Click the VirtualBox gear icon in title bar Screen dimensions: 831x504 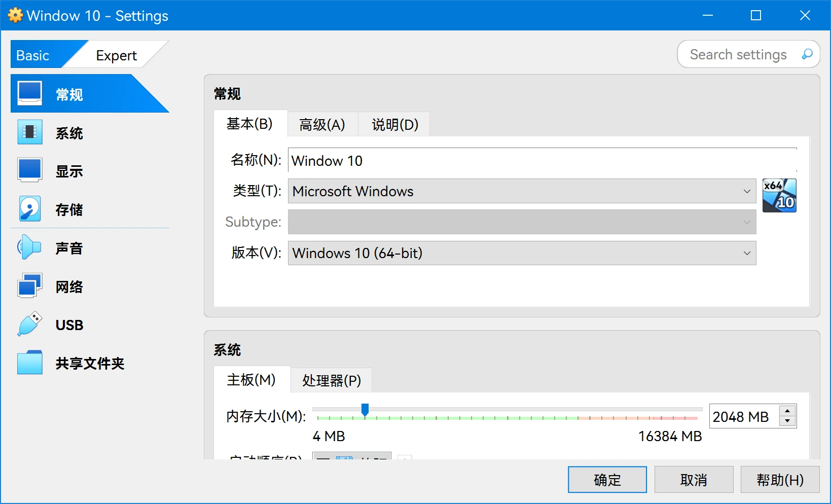tap(15, 15)
